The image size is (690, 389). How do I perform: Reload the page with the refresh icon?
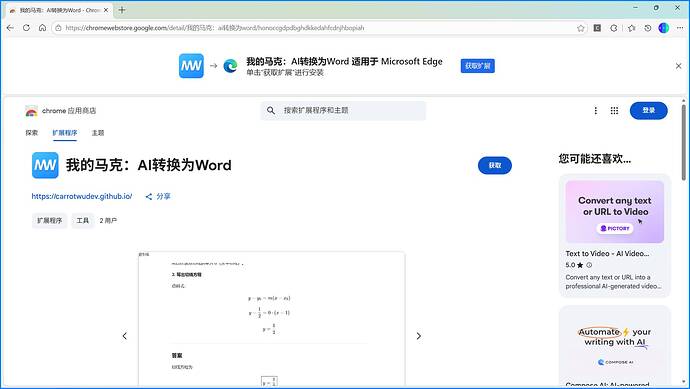click(26, 28)
